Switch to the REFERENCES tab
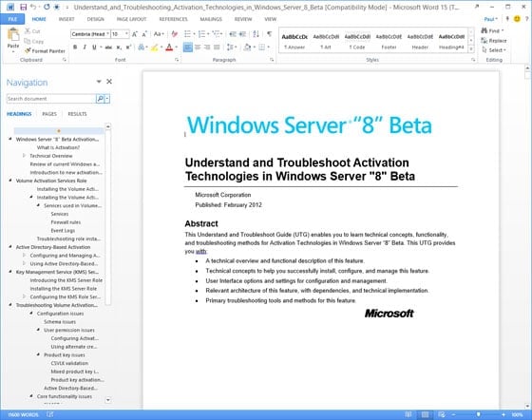The image size is (532, 420). pos(173,19)
